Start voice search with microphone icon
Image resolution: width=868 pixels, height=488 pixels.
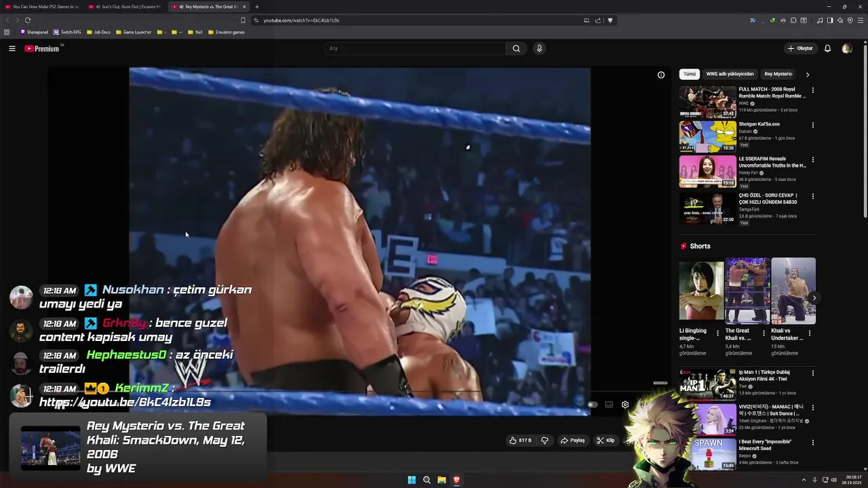tap(539, 48)
